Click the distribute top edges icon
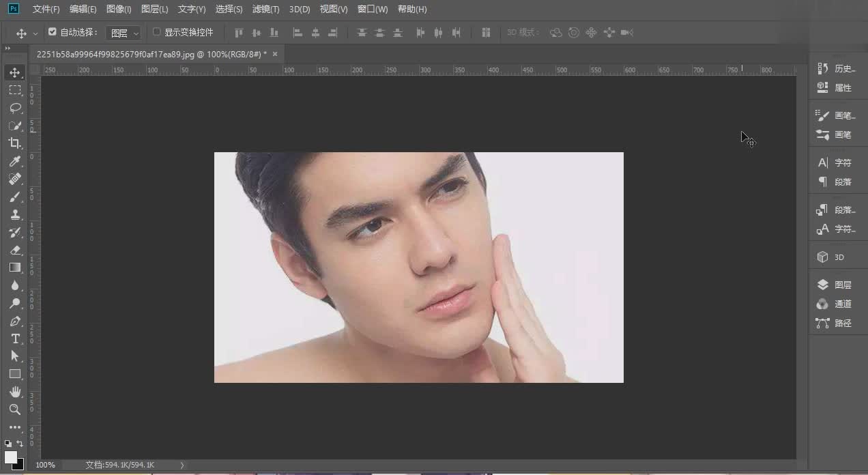 [x=362, y=32]
